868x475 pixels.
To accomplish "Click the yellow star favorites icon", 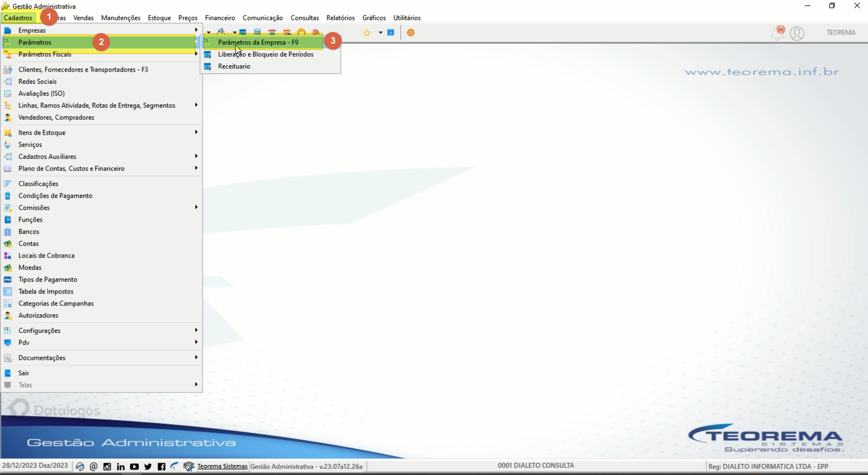I will [x=367, y=33].
